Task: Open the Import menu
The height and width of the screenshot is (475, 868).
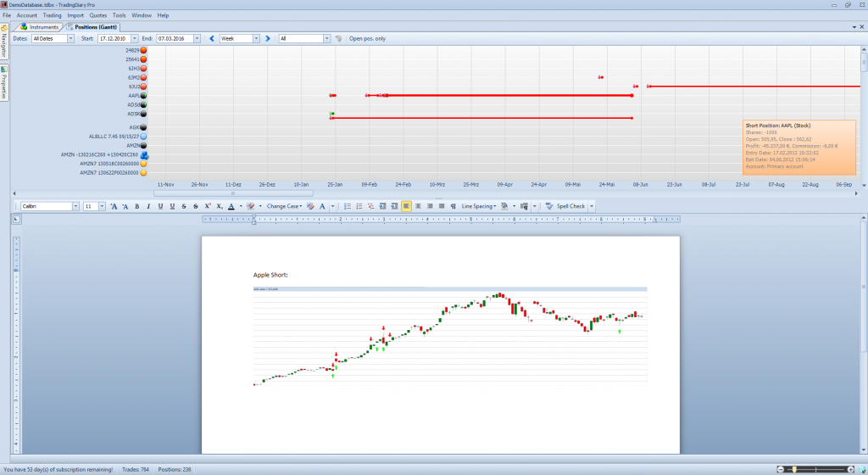Action: point(75,15)
